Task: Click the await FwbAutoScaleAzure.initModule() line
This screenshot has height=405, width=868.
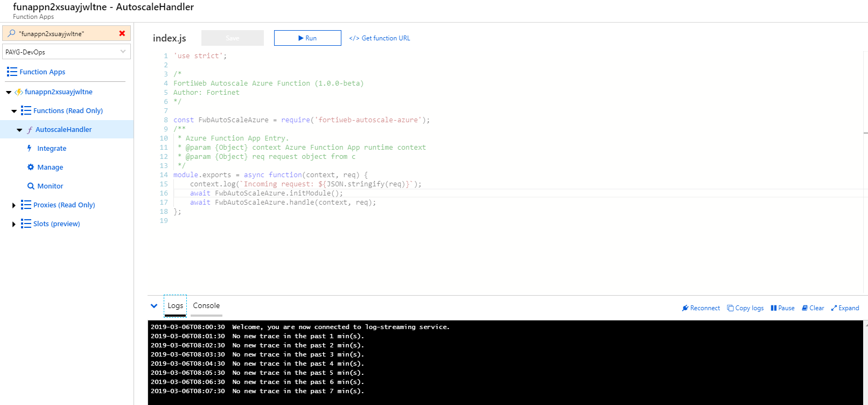Action: (266, 193)
